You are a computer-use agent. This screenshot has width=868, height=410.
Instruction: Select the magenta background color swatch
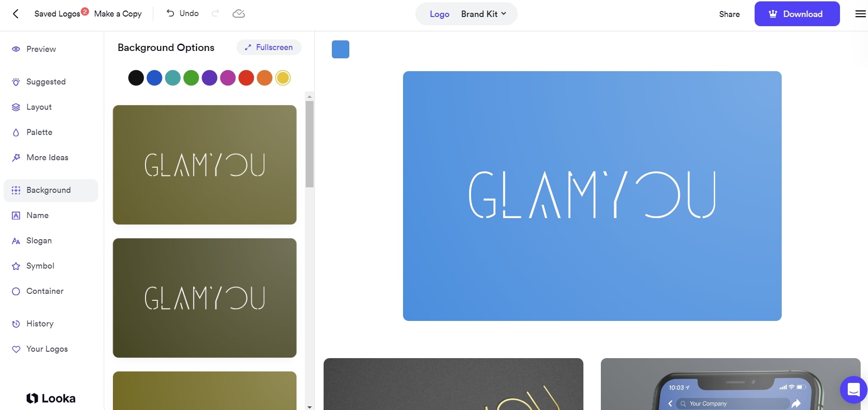coord(228,78)
